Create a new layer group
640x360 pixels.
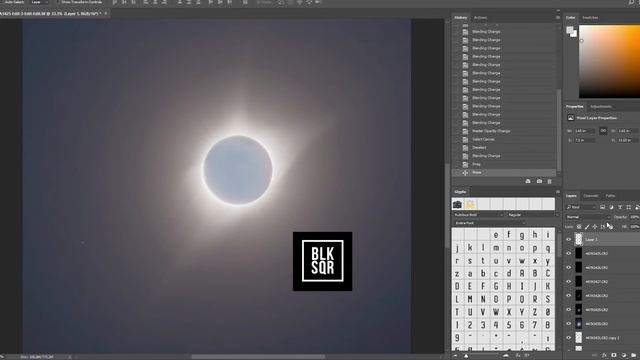(633, 356)
